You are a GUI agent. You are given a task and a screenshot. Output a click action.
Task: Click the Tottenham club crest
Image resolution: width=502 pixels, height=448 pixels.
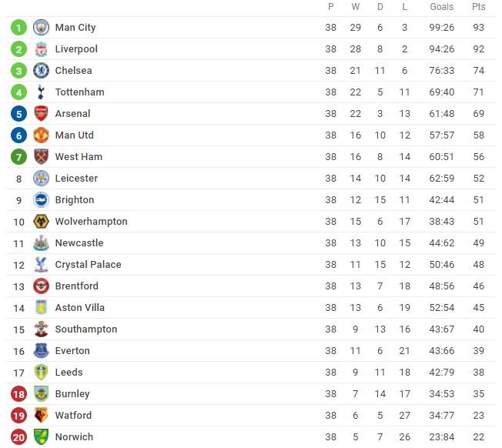[41, 92]
